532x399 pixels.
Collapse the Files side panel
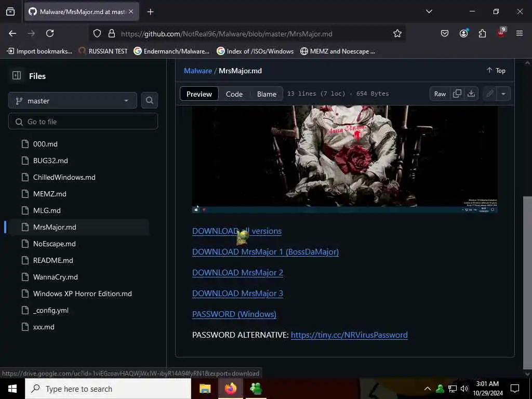point(17,76)
